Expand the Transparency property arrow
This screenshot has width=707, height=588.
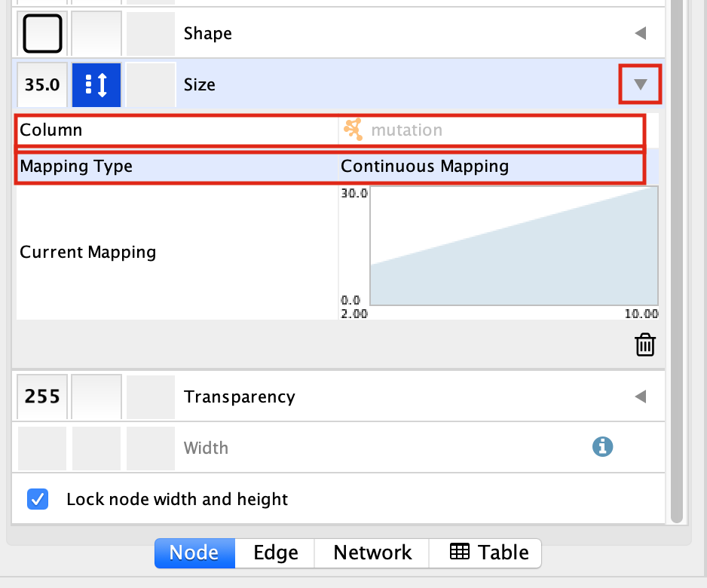(x=640, y=397)
